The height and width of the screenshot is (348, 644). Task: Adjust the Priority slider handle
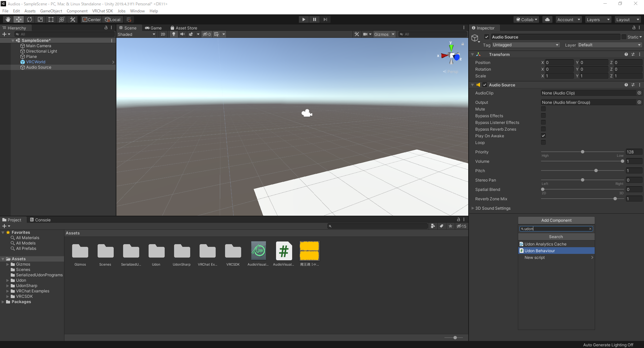[x=583, y=152]
